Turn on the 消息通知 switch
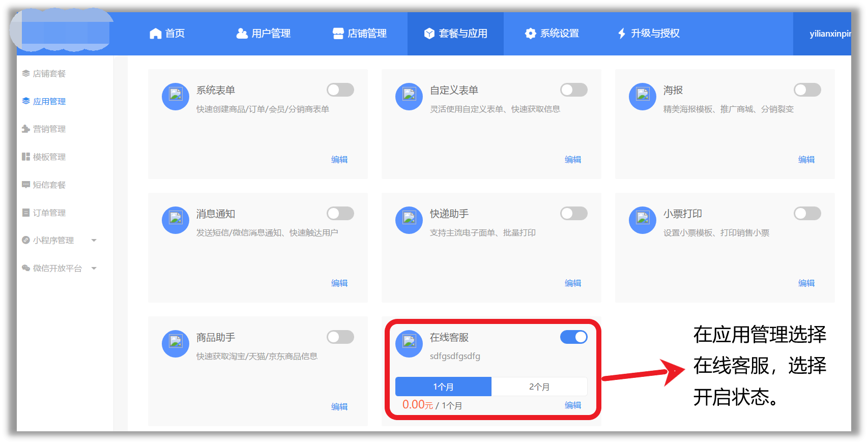This screenshot has height=444, width=868. tap(340, 214)
